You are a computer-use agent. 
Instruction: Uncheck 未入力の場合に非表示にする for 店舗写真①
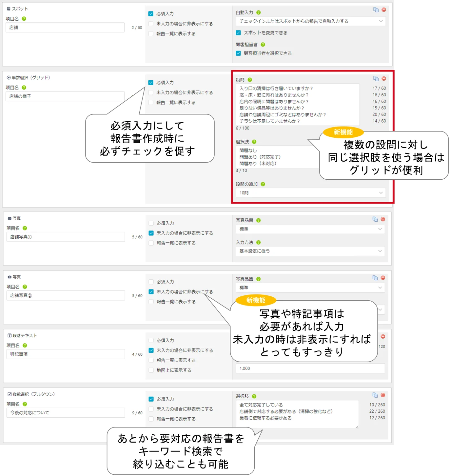click(151, 233)
